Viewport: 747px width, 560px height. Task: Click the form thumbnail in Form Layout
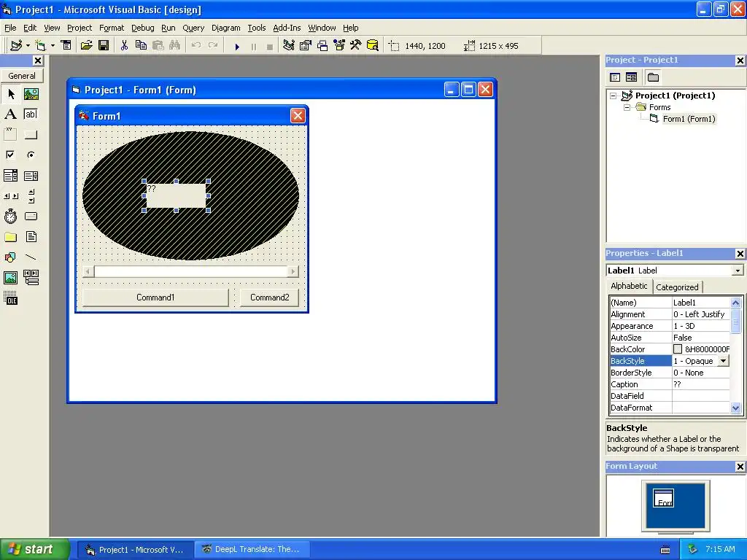[x=663, y=497]
